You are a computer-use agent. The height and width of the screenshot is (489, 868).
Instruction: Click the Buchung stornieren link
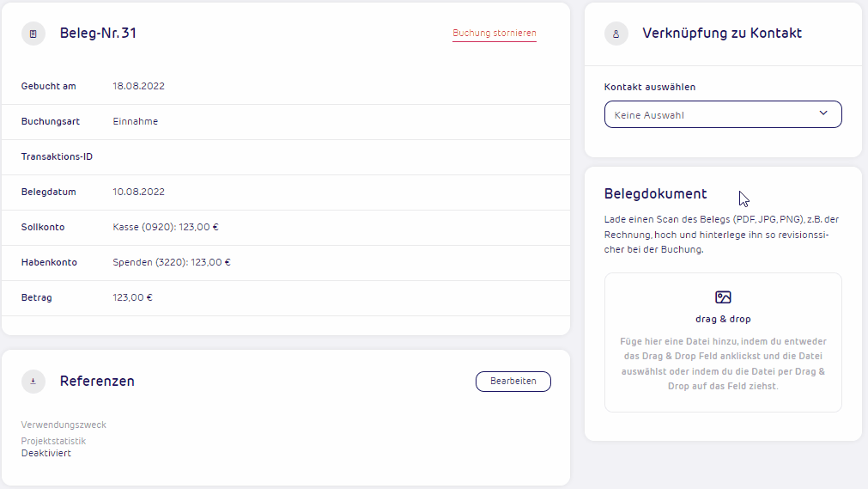point(495,34)
